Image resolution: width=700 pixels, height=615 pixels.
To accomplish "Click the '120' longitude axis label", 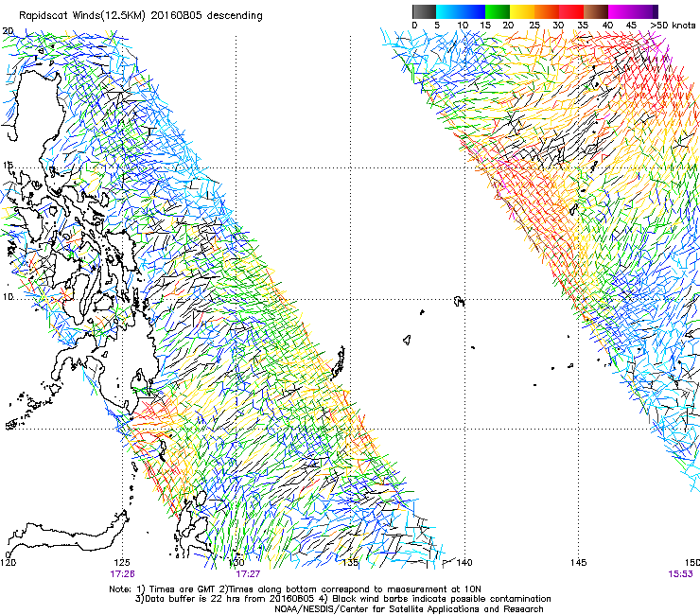I will click(x=8, y=562).
